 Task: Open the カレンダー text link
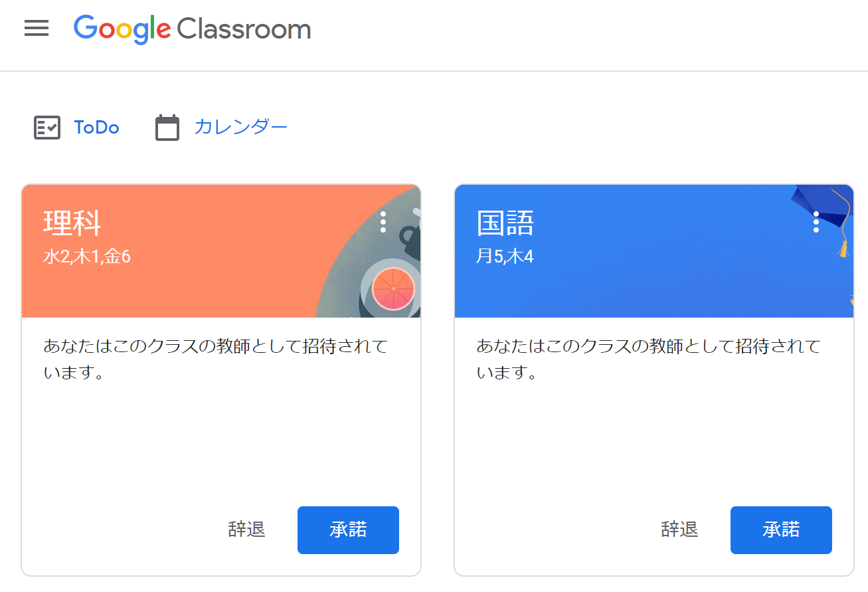pos(241,127)
